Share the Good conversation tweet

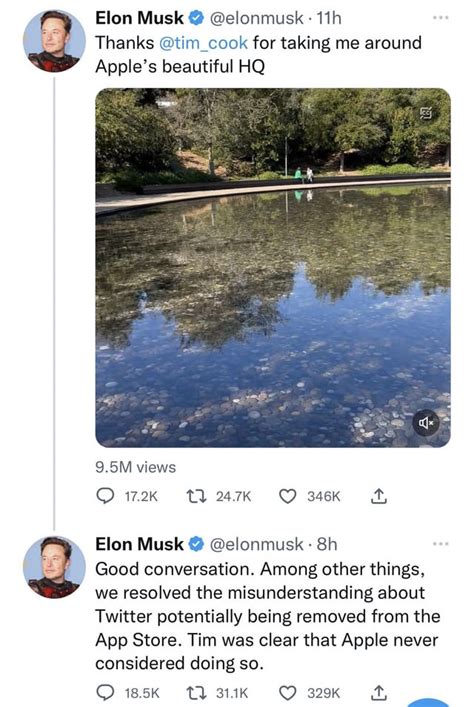point(379,693)
